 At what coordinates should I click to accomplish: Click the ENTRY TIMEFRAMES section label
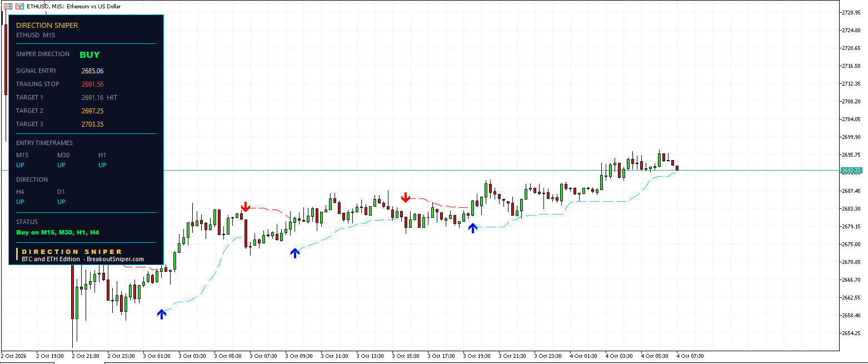[x=44, y=143]
